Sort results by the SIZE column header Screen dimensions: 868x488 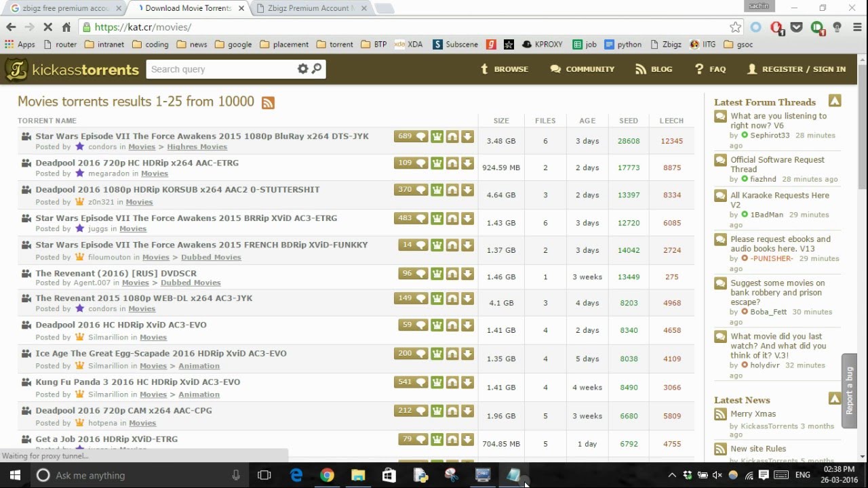pos(501,121)
